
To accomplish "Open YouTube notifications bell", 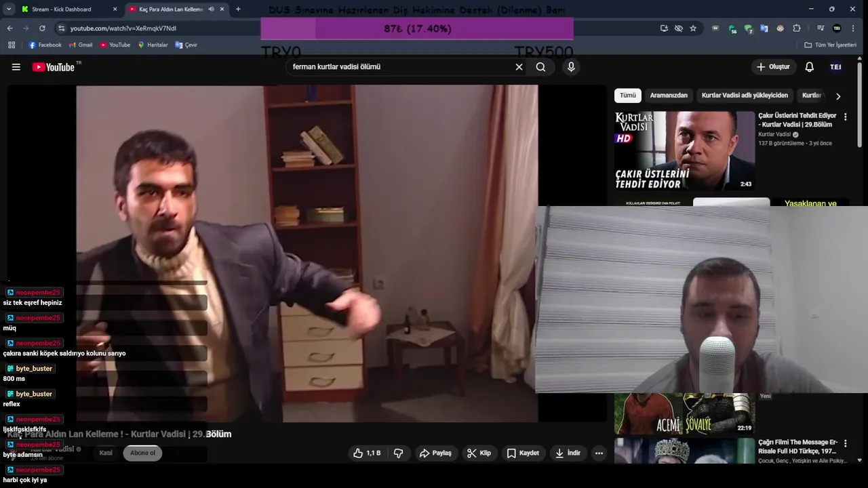I will click(809, 67).
